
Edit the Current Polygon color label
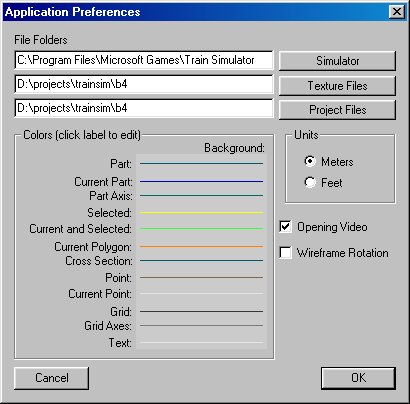(93, 247)
